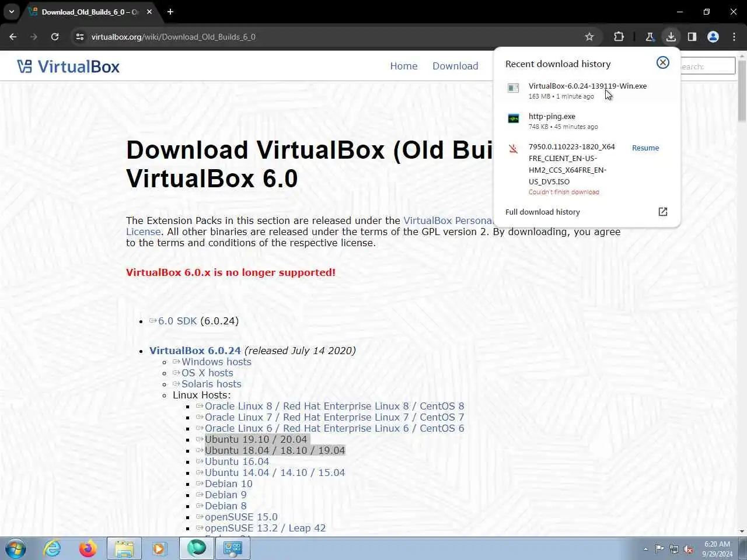This screenshot has width=747, height=560.
Task: Open Windows Media Player in taskbar
Action: coord(159,548)
